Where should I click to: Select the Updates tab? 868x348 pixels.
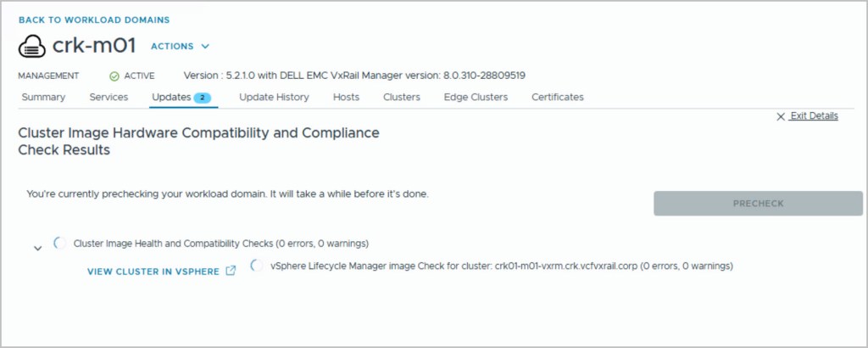coord(171,97)
